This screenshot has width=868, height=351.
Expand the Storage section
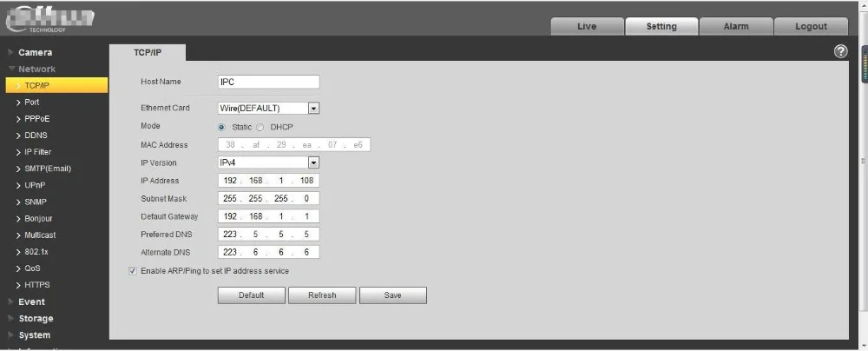36,318
